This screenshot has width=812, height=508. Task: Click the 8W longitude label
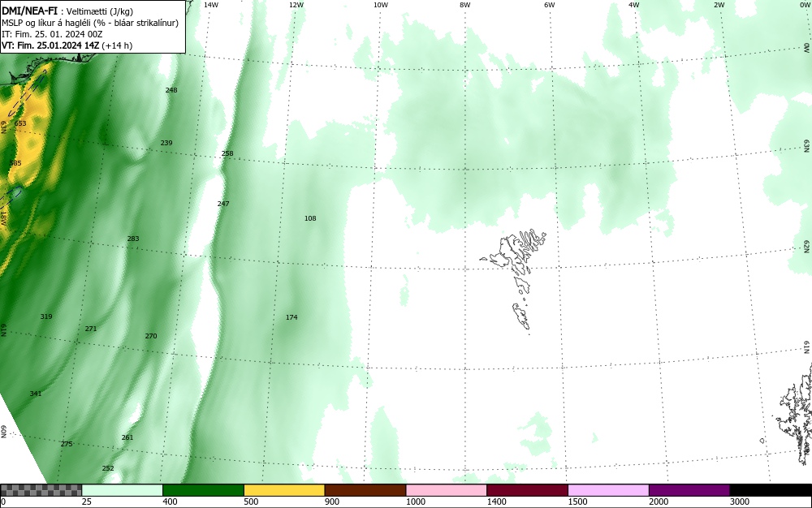pos(465,5)
